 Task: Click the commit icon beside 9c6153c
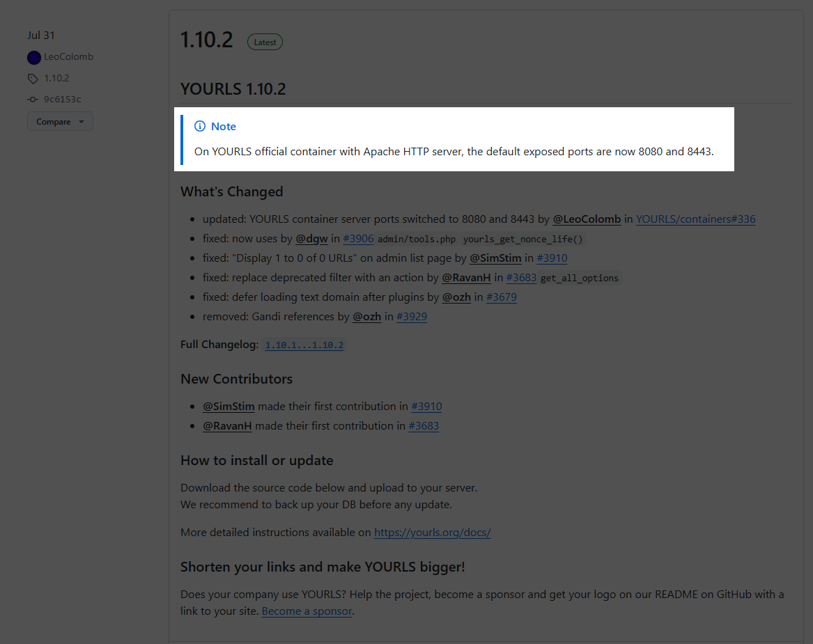[x=33, y=100]
